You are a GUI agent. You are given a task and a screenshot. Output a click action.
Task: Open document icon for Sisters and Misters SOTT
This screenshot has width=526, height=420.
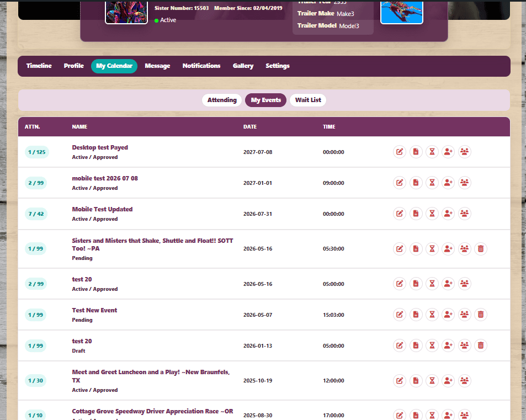(416, 249)
